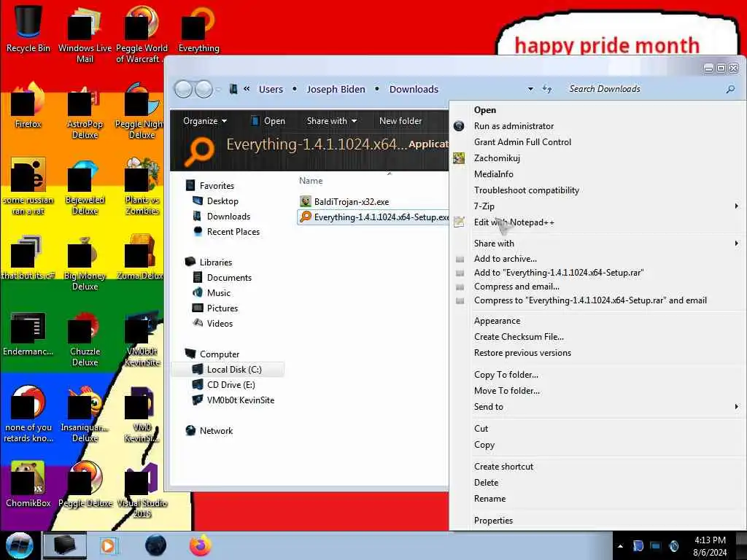Choose Edit with Notepad++
747x560 pixels.
514,222
